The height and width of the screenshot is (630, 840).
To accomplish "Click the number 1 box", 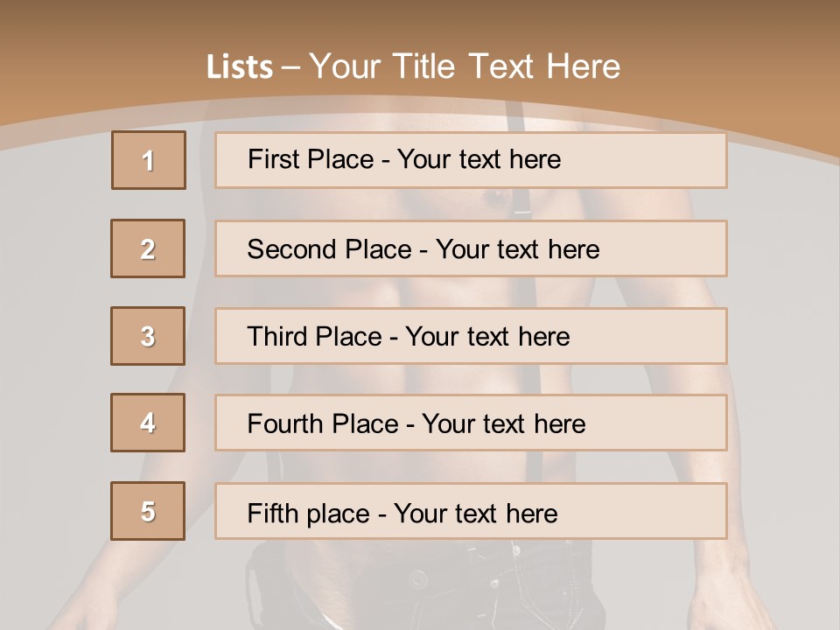I will coord(149,160).
